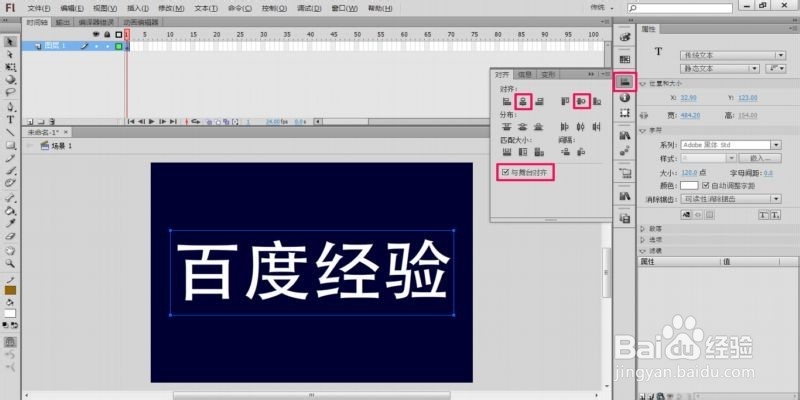Open the 文件(F) menu
The width and height of the screenshot is (800, 400).
point(39,8)
